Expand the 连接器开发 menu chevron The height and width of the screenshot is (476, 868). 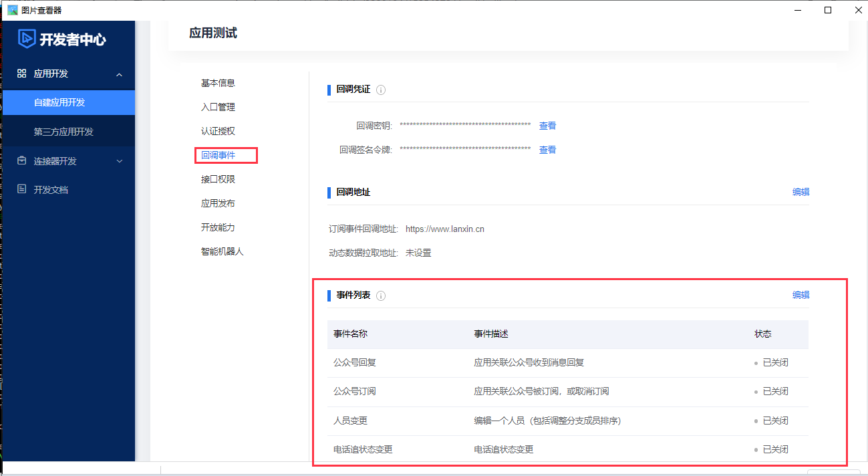pyautogui.click(x=119, y=161)
